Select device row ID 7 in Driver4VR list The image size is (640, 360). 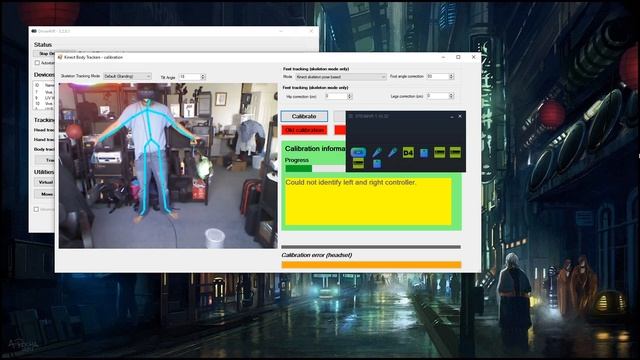(44, 92)
